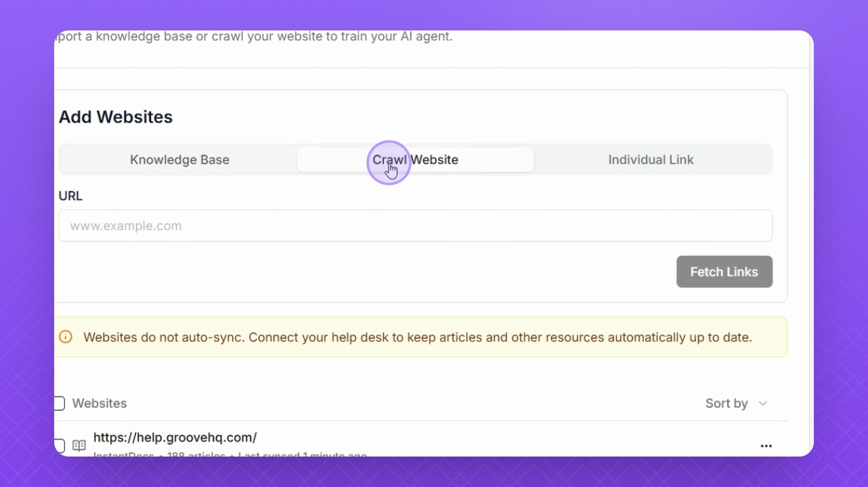Click the "Add Websites" heading
Image resolution: width=868 pixels, height=487 pixels.
116,117
